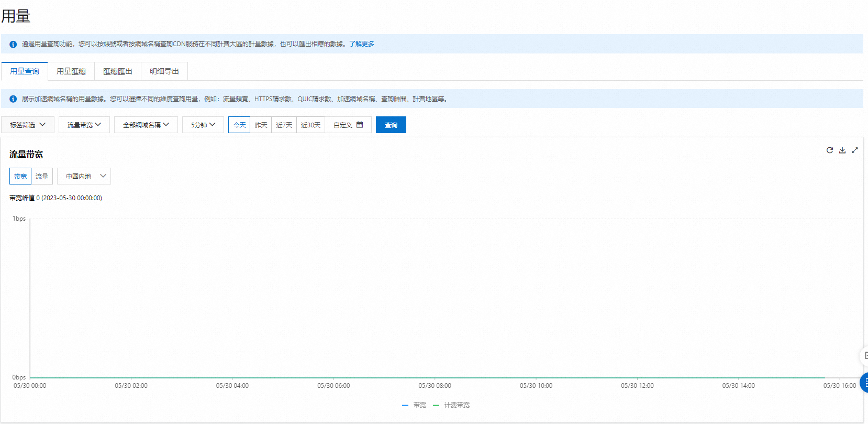The width and height of the screenshot is (868, 424).
Task: Select the 近30天 time range
Action: (311, 125)
